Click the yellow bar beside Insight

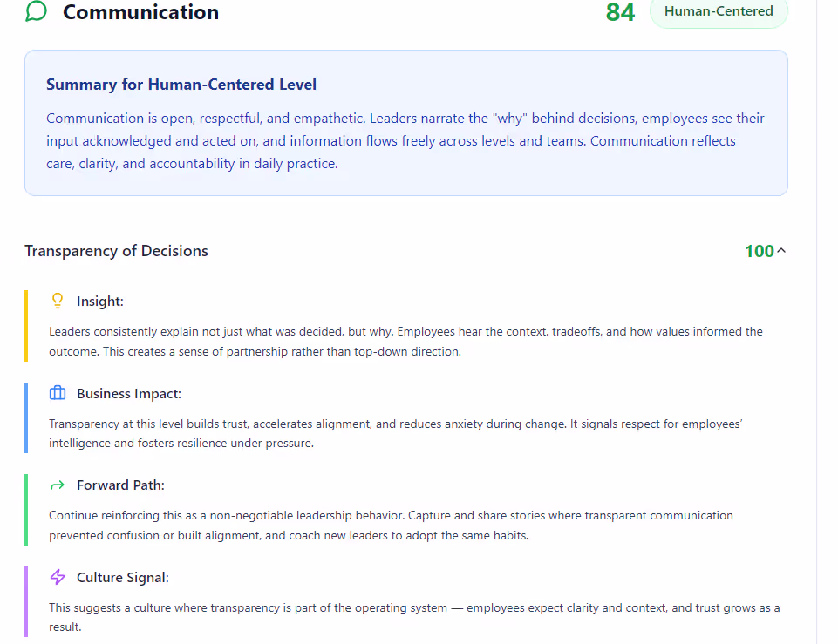tap(26, 325)
